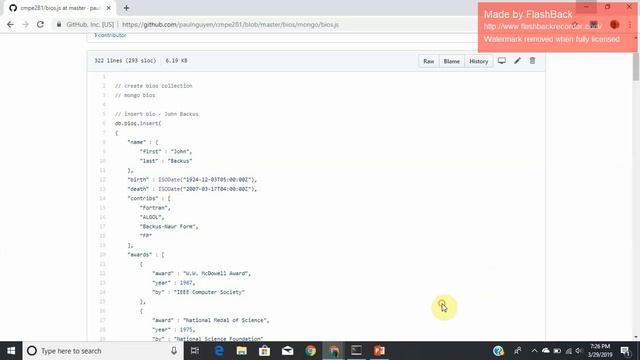
Task: Open a new browser tab
Action: (127, 8)
